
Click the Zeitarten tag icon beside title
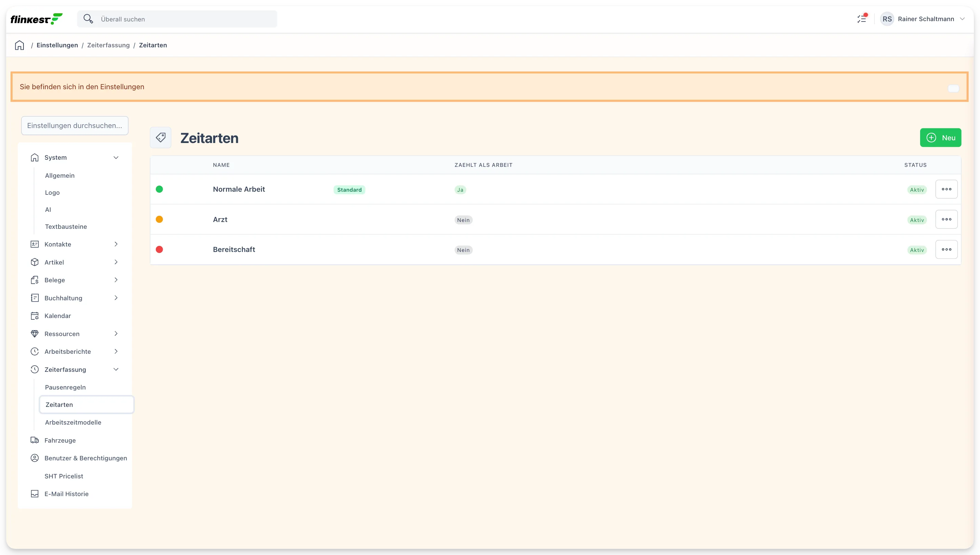click(x=160, y=138)
